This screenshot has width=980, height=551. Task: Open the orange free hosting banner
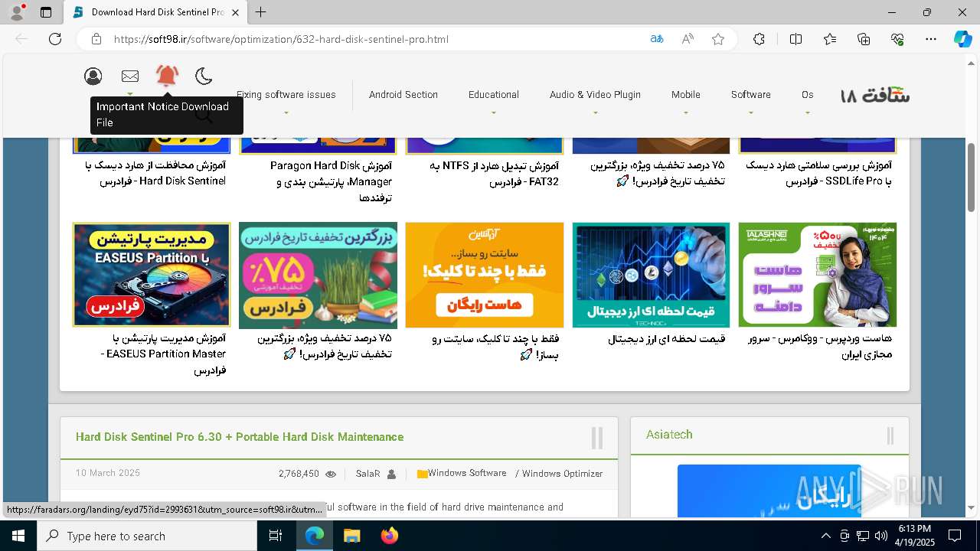[485, 275]
